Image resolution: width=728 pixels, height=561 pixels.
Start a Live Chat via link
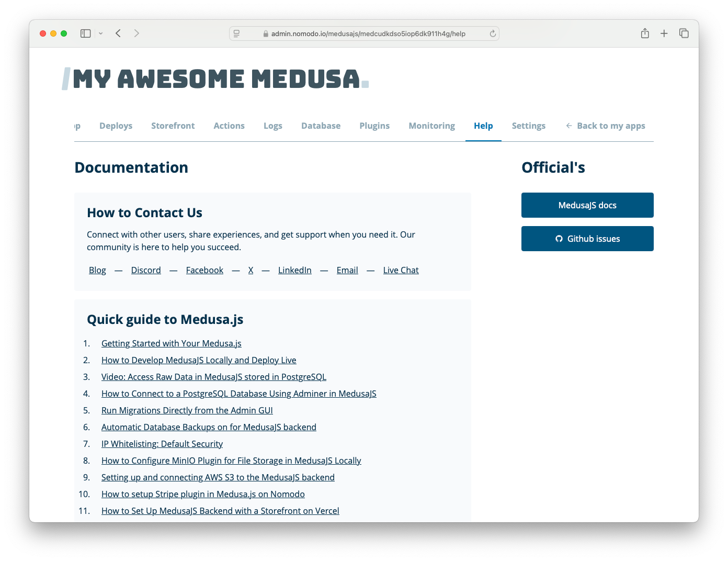pyautogui.click(x=401, y=270)
